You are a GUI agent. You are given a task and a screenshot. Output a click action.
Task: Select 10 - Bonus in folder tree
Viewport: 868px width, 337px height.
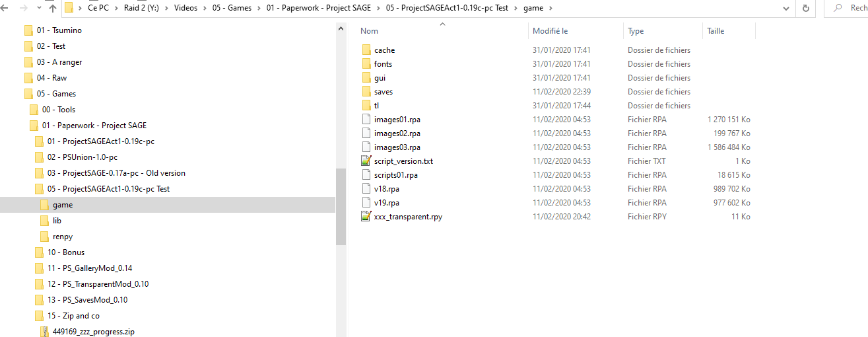coord(65,252)
